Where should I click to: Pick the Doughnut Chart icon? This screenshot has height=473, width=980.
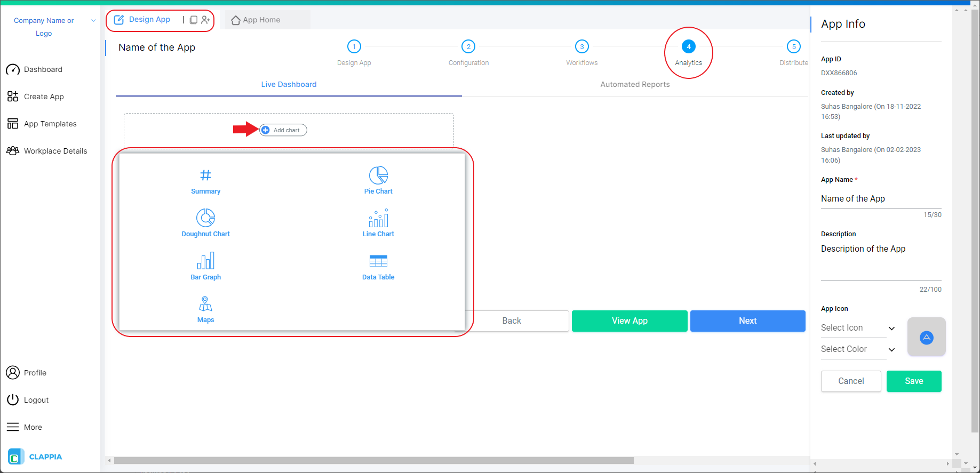coord(205,218)
